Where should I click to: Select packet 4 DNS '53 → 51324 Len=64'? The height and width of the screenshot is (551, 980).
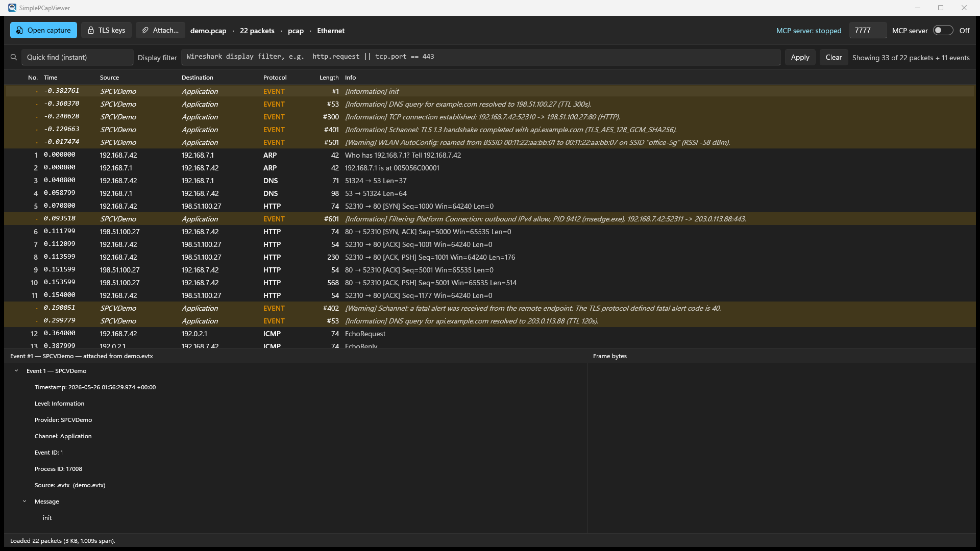[490, 193]
